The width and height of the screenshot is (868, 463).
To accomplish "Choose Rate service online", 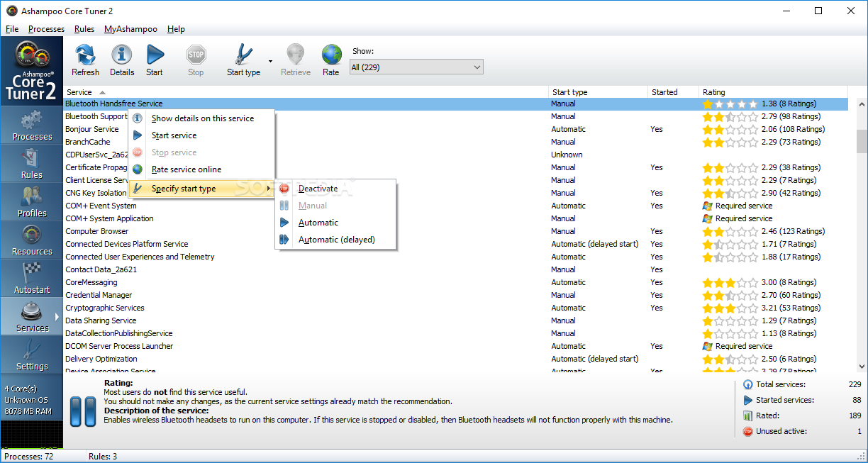I will click(x=201, y=169).
